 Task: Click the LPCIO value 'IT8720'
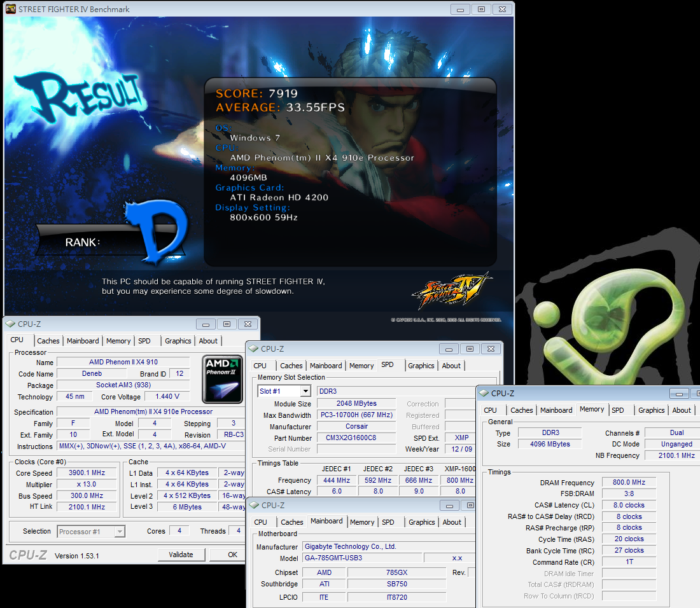coord(397,597)
